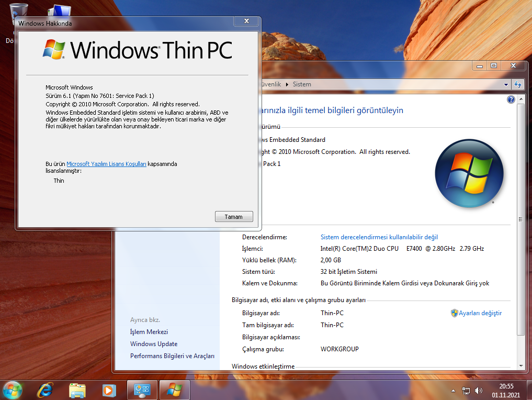Open the taskbar clock and date
Image resolution: width=532 pixels, height=400 pixels.
pyautogui.click(x=506, y=391)
